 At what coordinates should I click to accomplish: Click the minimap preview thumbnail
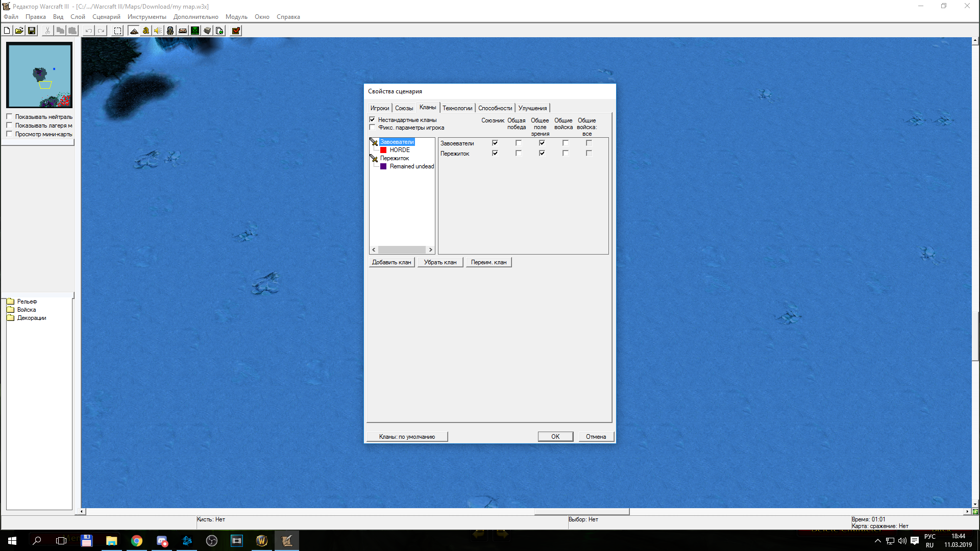tap(39, 75)
